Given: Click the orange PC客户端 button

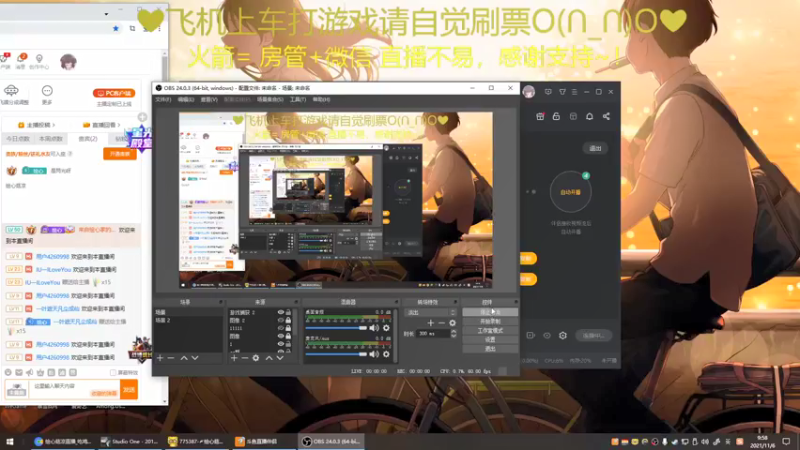Looking at the screenshot, I should [114, 93].
